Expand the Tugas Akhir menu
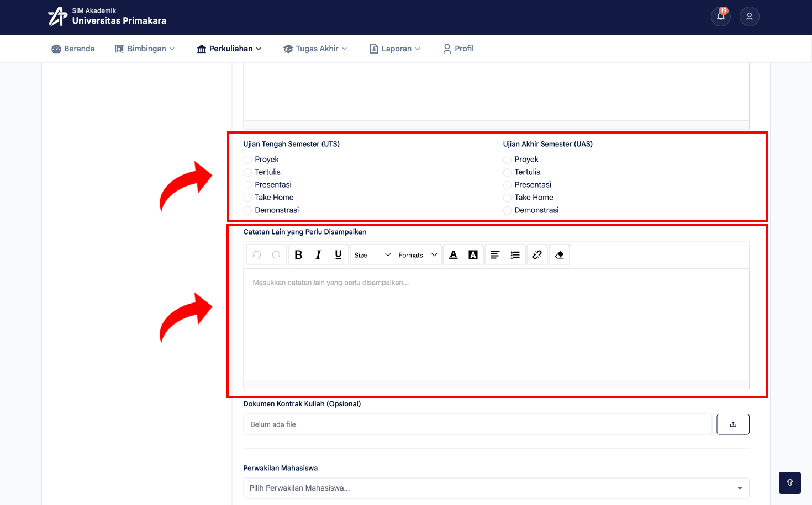 315,49
